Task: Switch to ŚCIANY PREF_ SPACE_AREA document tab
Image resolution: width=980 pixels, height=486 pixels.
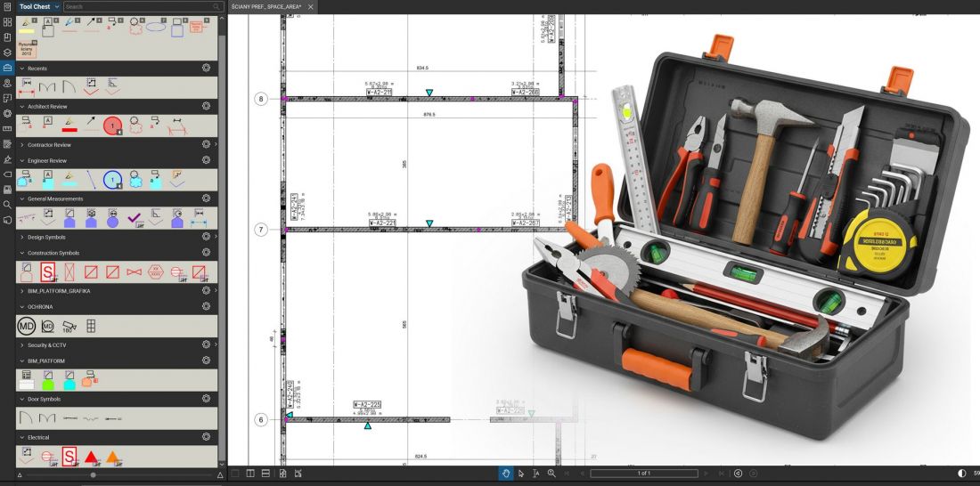Action: click(266, 7)
